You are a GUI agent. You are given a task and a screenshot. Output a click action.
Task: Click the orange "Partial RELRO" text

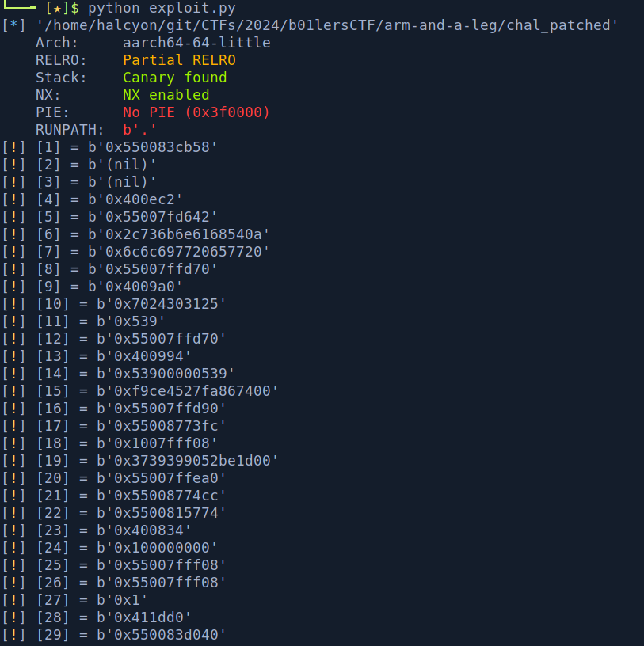point(179,60)
